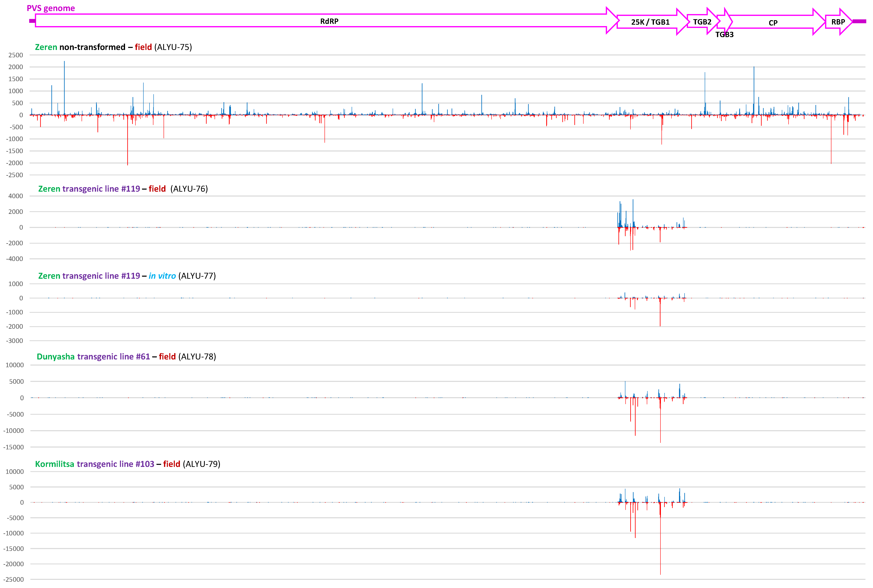Screen dimensions: 873x588
Task: Click the TGB2 gene arrow
Action: (701, 22)
